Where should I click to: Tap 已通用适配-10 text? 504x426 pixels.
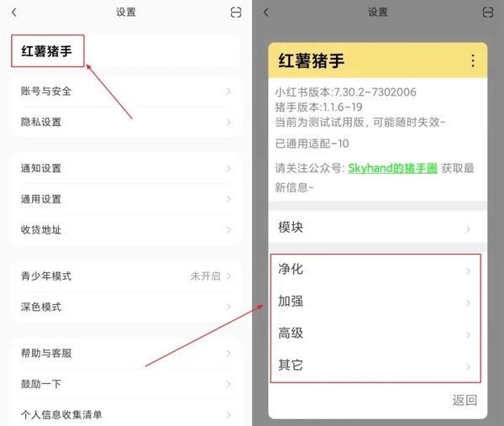pyautogui.click(x=312, y=144)
